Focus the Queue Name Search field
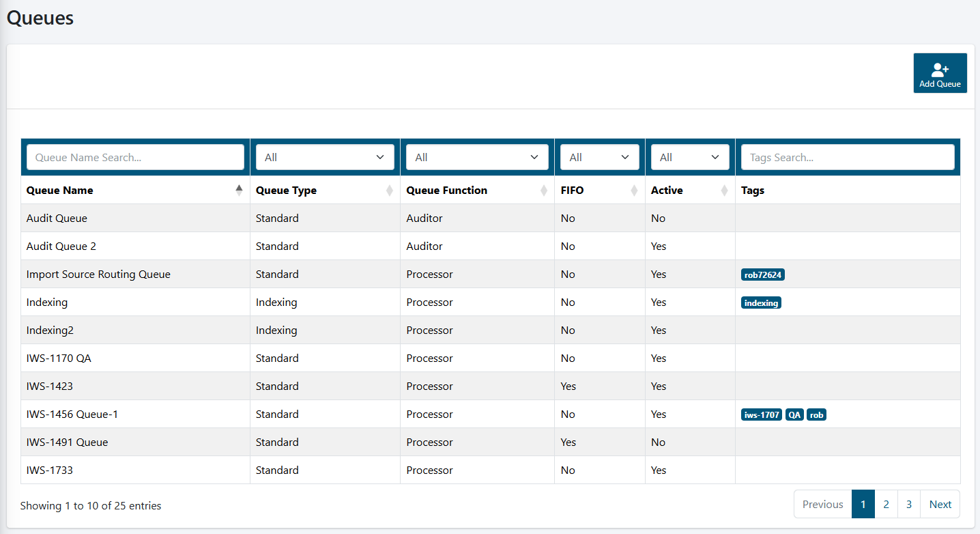980x534 pixels. [135, 157]
